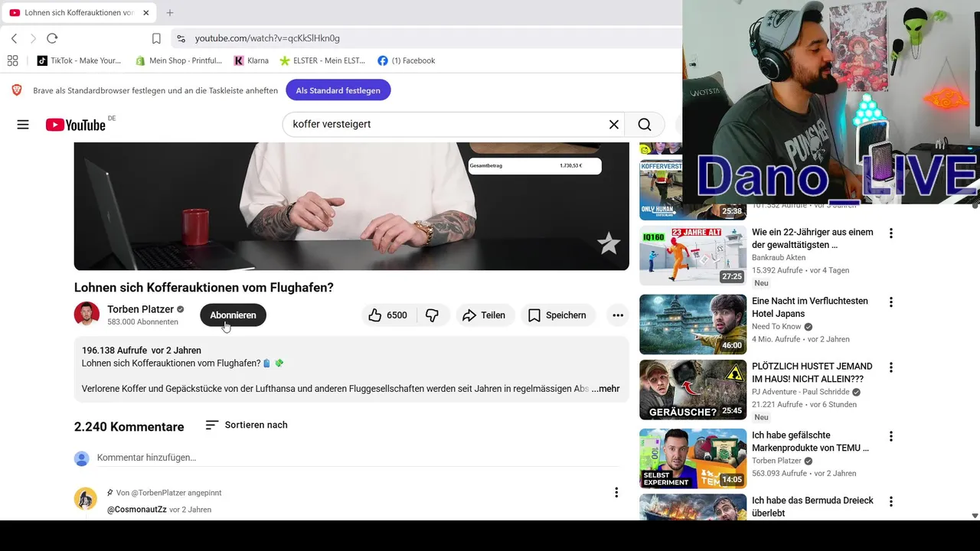
Task: Click the 2.240 Kommentare heading
Action: click(x=129, y=427)
